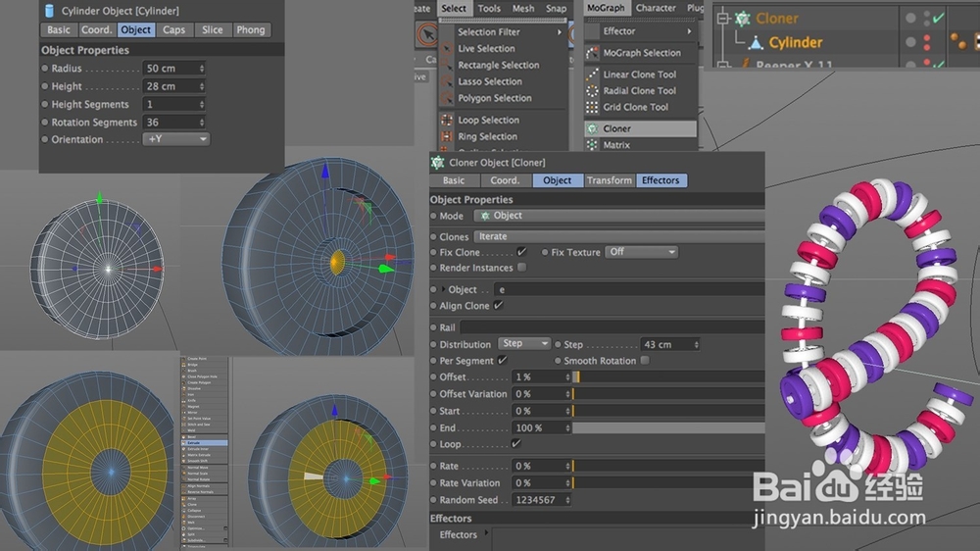Image resolution: width=980 pixels, height=551 pixels.
Task: Collapse the Cloner tree node
Action: click(x=723, y=19)
